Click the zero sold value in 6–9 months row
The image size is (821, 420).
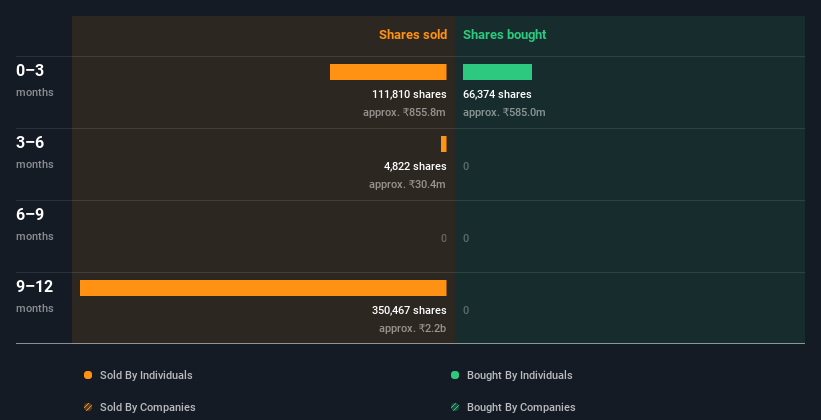click(x=443, y=238)
